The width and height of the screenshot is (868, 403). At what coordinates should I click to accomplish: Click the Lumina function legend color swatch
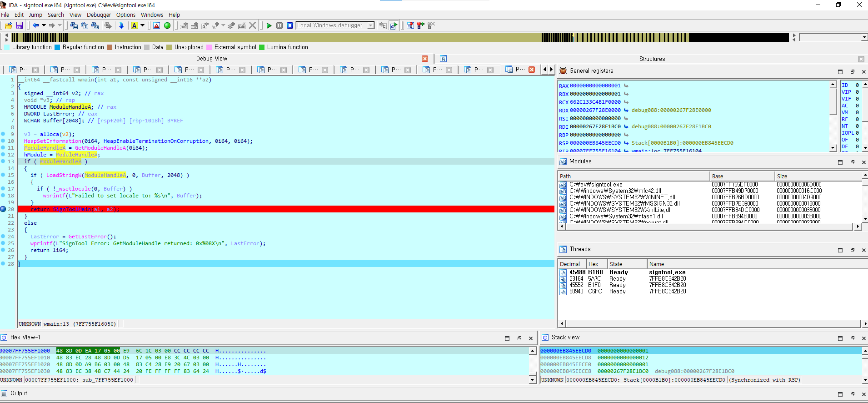262,47
